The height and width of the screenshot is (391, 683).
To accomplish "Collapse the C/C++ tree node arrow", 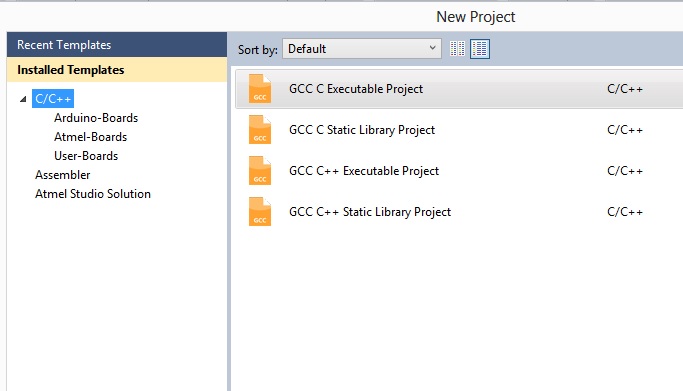I will (x=23, y=99).
